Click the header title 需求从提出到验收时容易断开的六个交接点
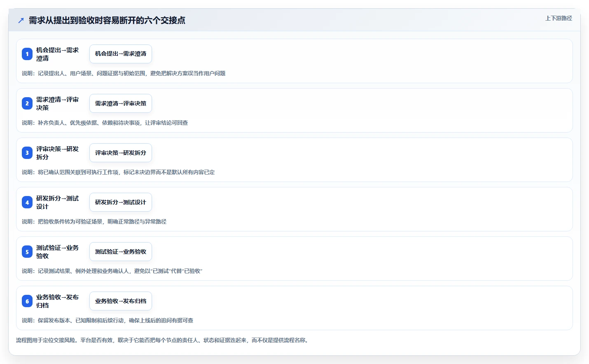Viewport: 589px width, 364px height. pos(107,20)
